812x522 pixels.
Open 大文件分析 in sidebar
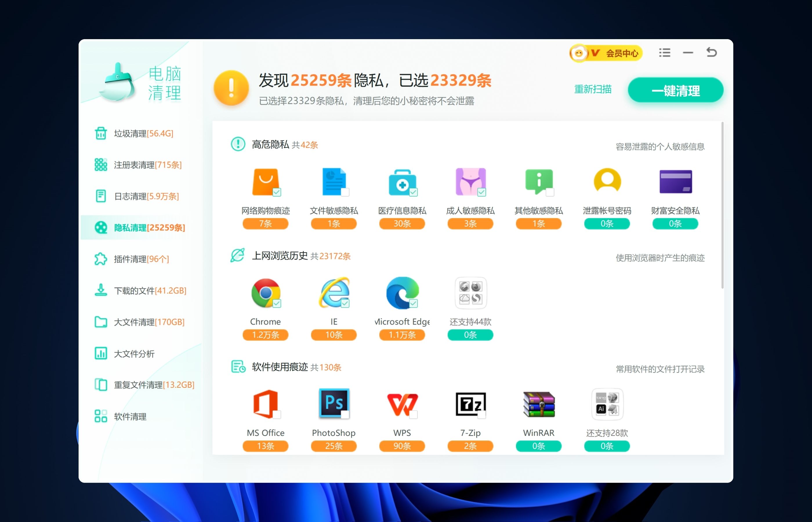[x=141, y=354]
